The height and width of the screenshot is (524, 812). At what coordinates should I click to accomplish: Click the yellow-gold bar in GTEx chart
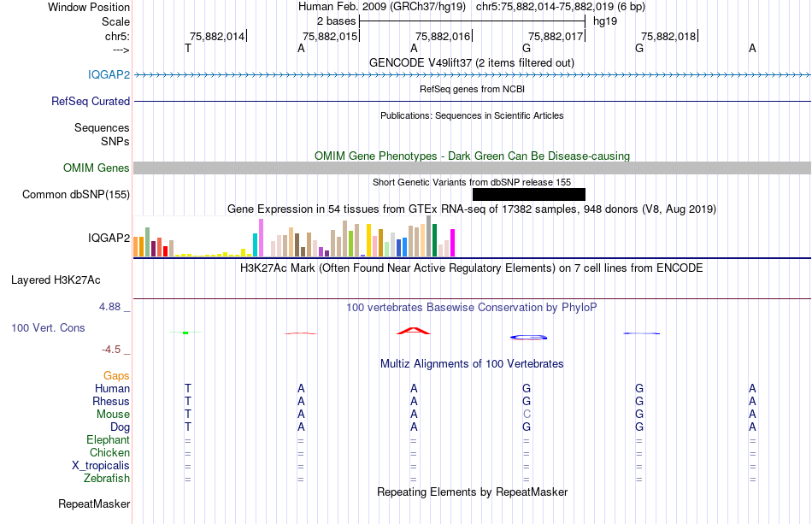point(368,240)
